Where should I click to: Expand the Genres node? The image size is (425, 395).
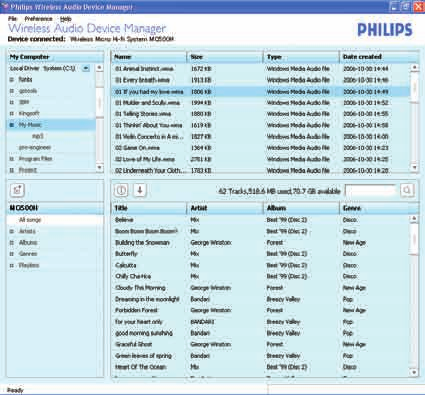(x=12, y=254)
